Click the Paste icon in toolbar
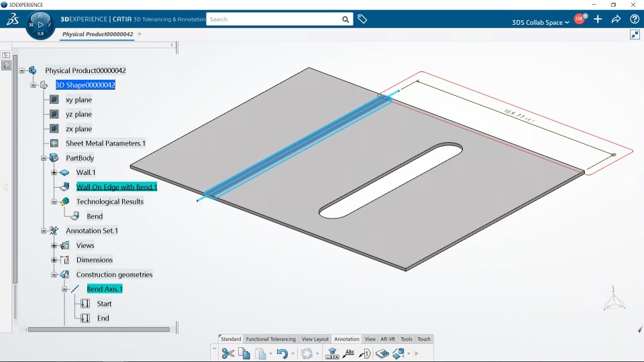Viewport: 644px width, 362px height. pos(260,353)
